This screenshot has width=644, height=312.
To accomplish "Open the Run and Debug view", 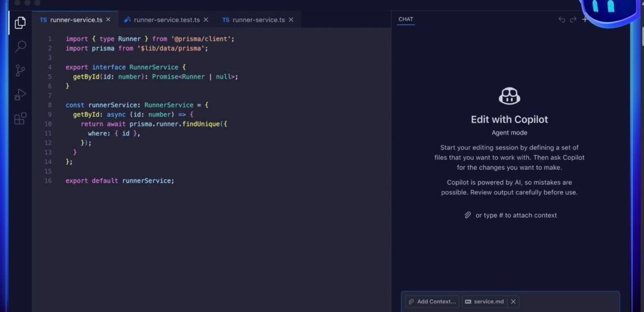I will (x=20, y=94).
